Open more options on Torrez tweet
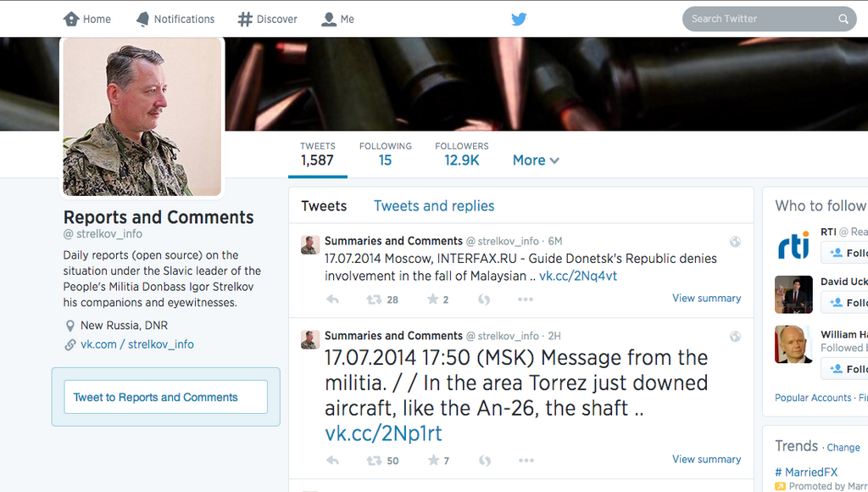868x492 pixels. [x=526, y=461]
